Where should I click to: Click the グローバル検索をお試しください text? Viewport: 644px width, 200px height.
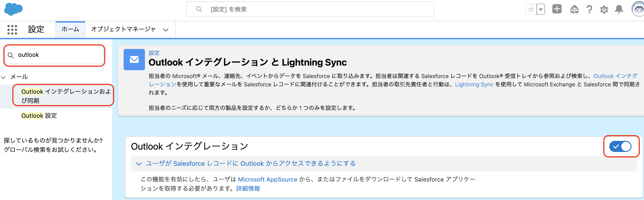tap(51, 150)
